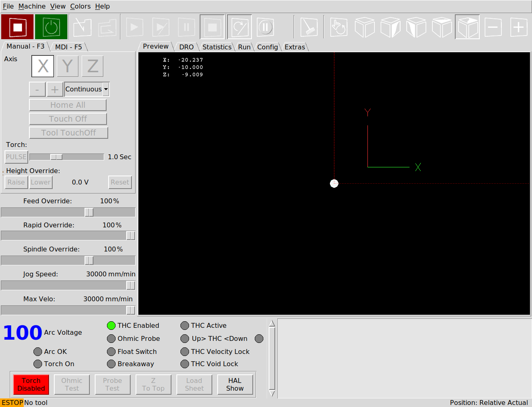The height and width of the screenshot is (407, 532).
Task: Open the Config tab
Action: click(x=267, y=47)
